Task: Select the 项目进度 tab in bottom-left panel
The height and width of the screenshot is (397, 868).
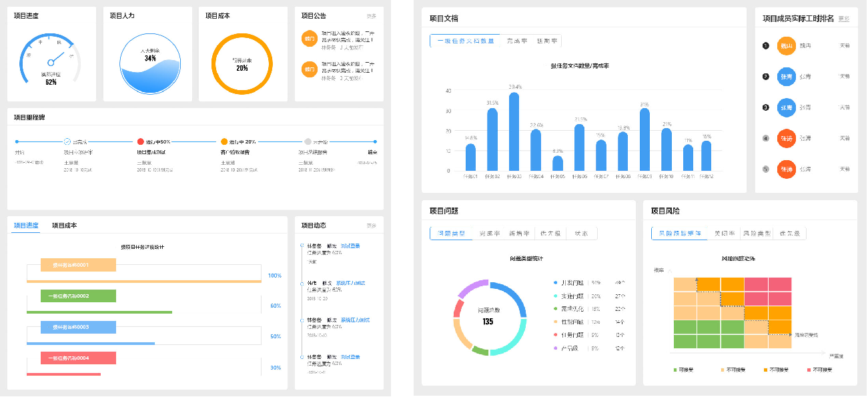Action: pos(26,226)
